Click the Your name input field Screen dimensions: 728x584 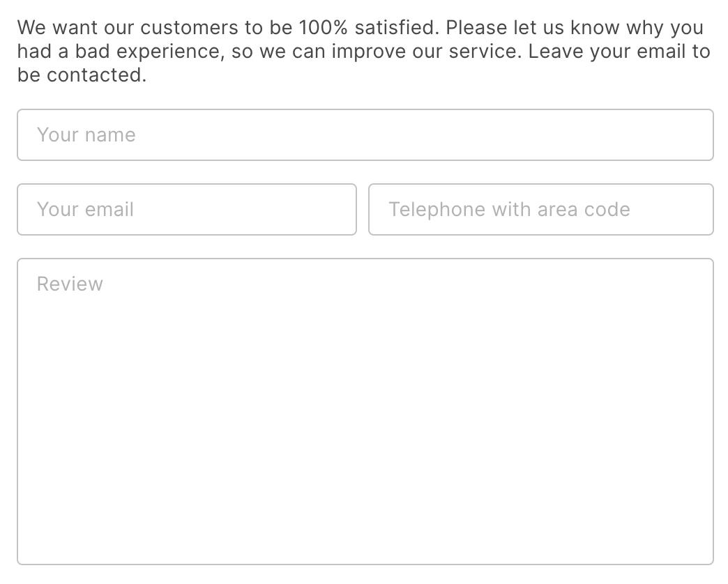pos(365,135)
